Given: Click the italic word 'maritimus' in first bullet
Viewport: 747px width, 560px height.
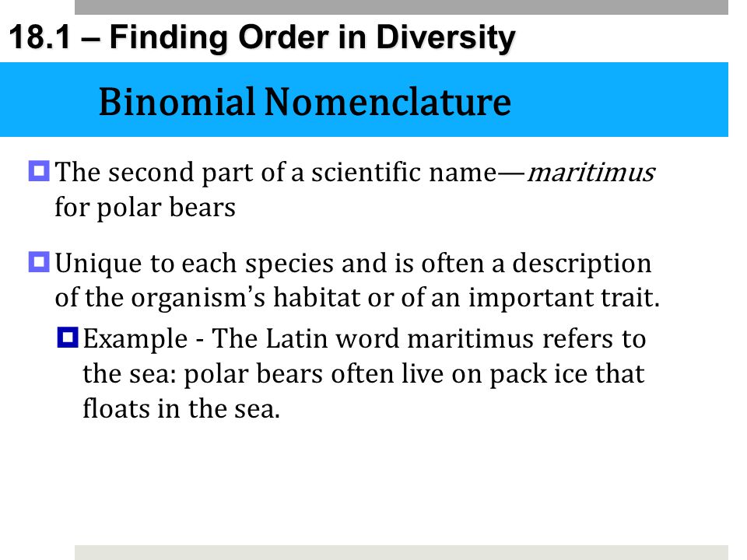Looking at the screenshot, I should pos(591,172).
